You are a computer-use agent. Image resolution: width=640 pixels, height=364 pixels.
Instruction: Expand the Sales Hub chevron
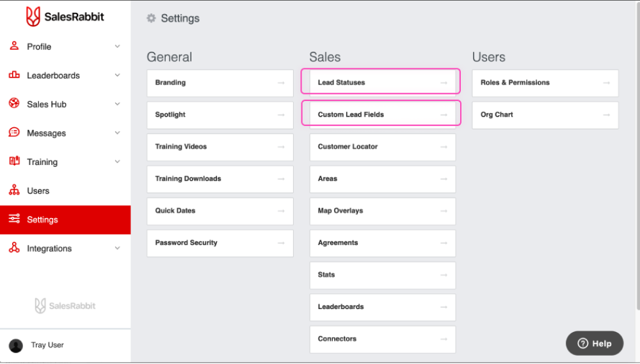[117, 104]
